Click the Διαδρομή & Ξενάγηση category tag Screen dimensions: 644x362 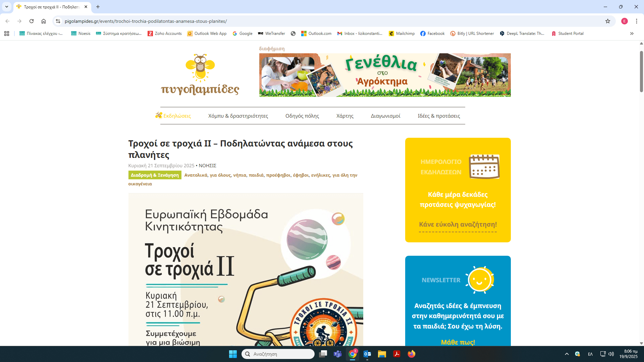click(155, 175)
